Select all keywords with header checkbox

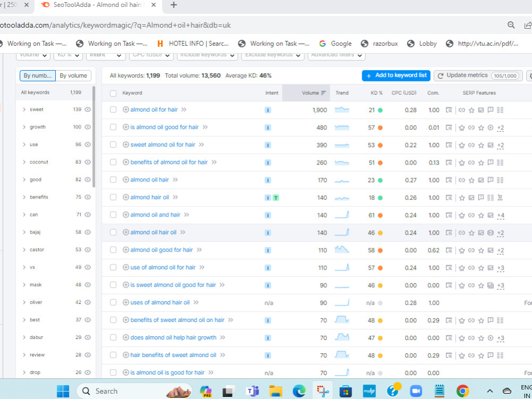pos(113,93)
